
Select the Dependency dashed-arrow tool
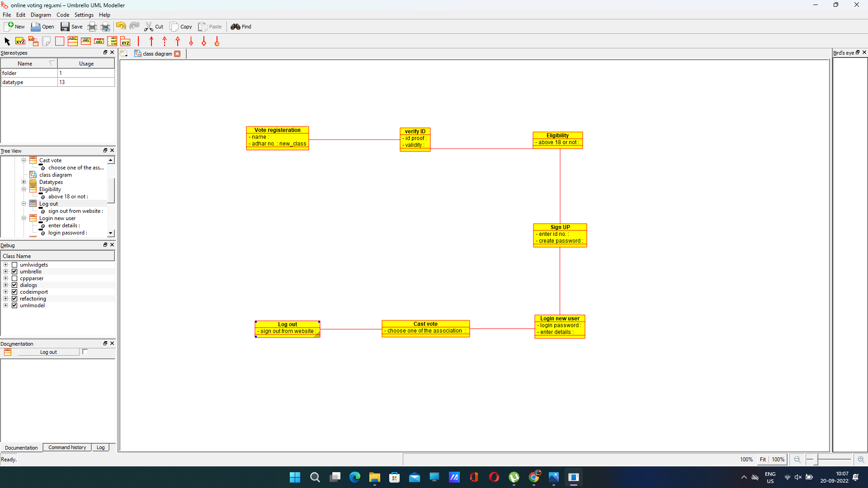click(164, 41)
